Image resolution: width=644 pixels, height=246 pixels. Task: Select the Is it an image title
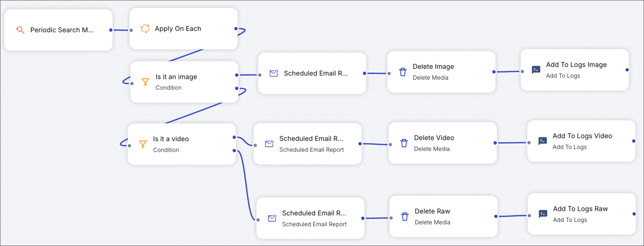tap(176, 77)
